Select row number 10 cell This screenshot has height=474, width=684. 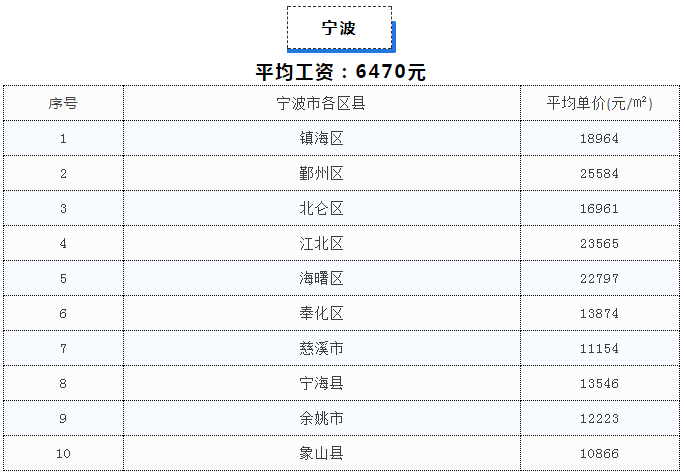tap(63, 454)
